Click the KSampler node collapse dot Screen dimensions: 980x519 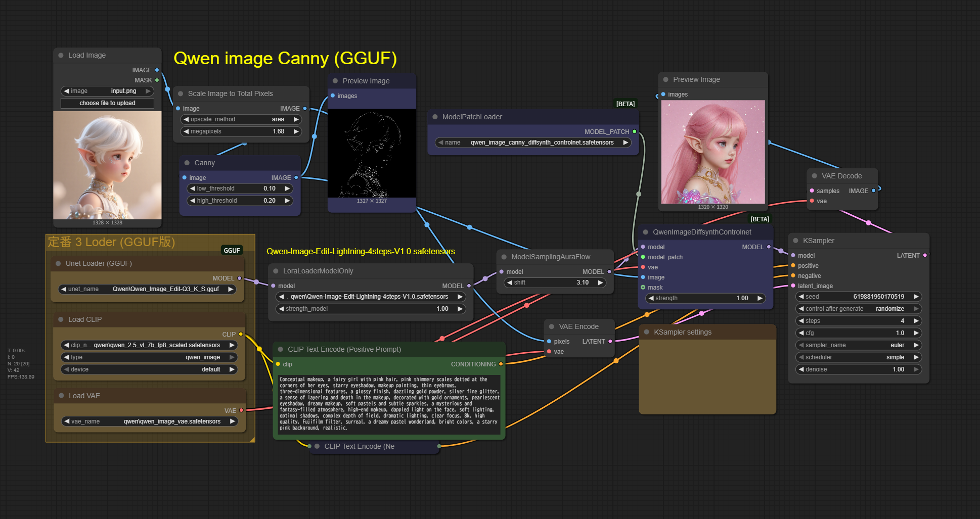pyautogui.click(x=795, y=241)
